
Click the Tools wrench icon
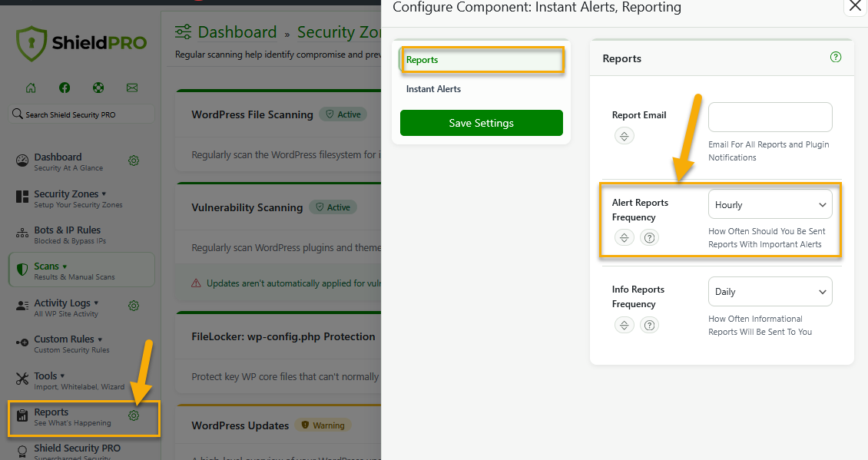pos(22,379)
